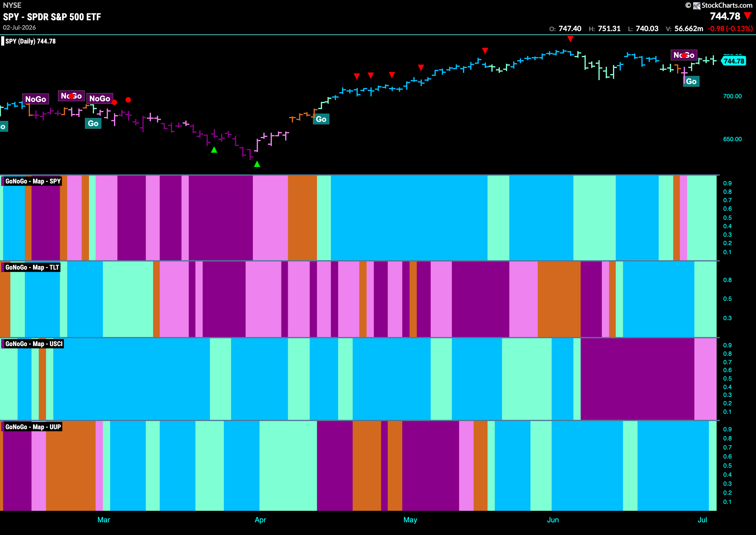The height and width of the screenshot is (535, 756).
Task: Click the red triangle marker in mid-May
Action: coord(485,51)
